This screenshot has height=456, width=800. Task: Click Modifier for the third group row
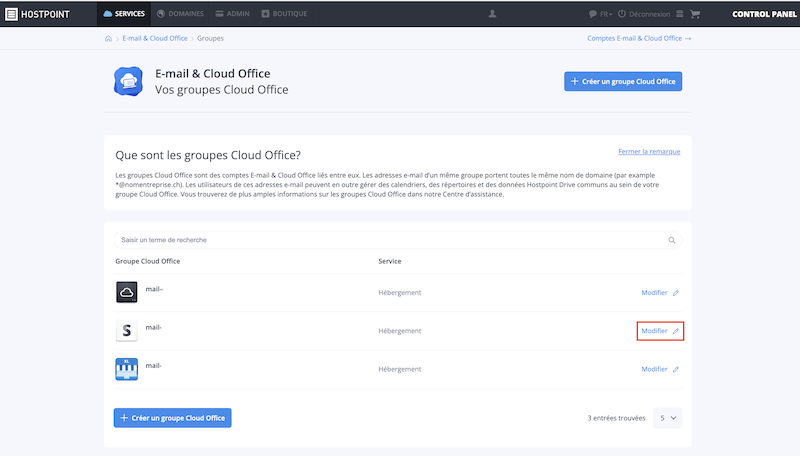point(654,369)
